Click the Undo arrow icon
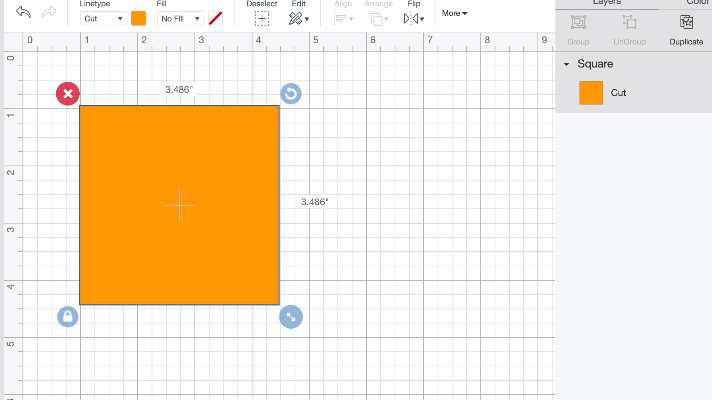712x400 pixels. 23,12
